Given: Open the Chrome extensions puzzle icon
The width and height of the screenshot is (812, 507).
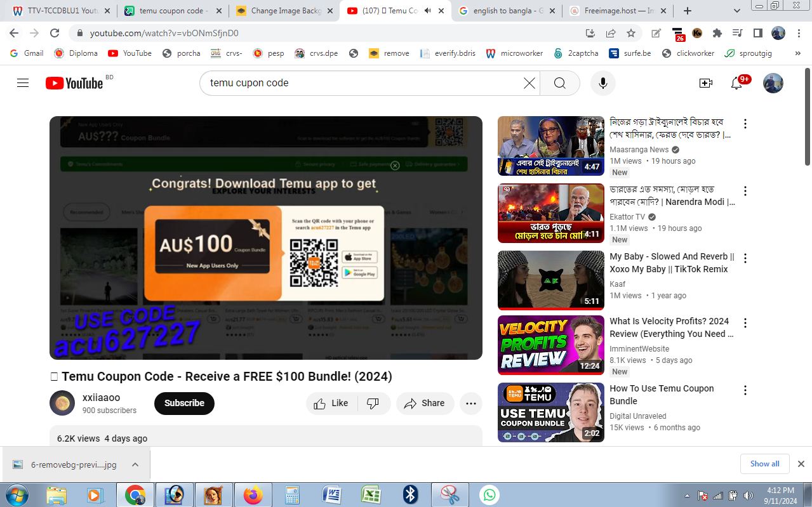Looking at the screenshot, I should (x=717, y=33).
